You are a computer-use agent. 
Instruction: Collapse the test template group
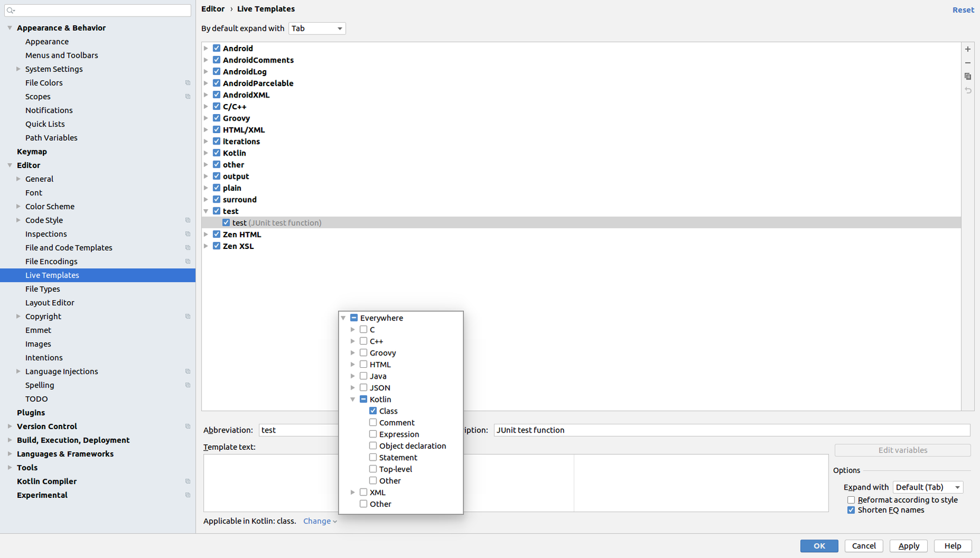click(206, 211)
